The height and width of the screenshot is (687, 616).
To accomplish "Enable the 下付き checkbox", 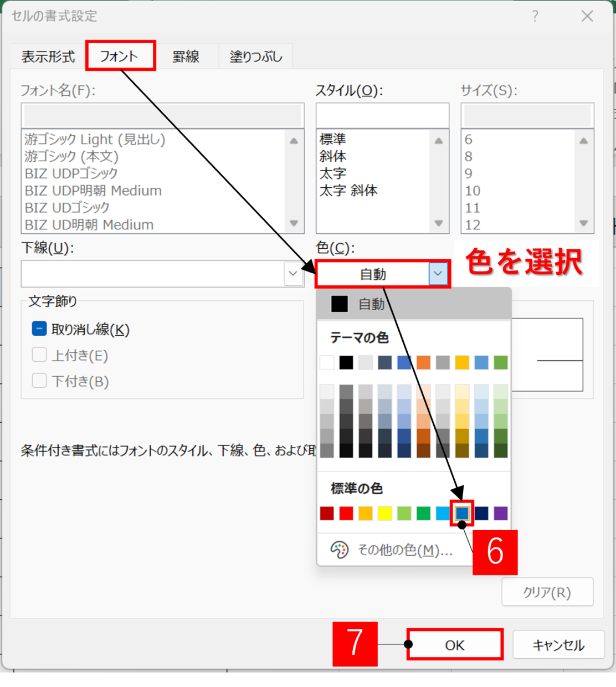I will pyautogui.click(x=39, y=381).
